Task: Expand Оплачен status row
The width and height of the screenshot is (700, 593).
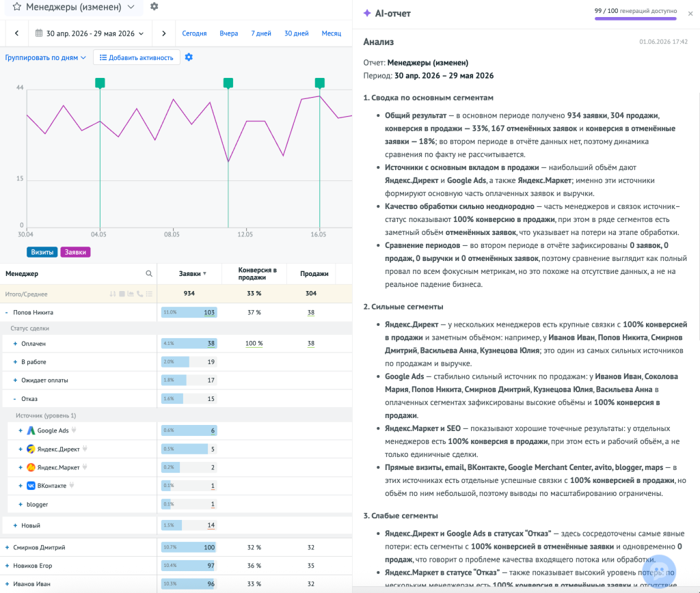Action: pyautogui.click(x=15, y=344)
